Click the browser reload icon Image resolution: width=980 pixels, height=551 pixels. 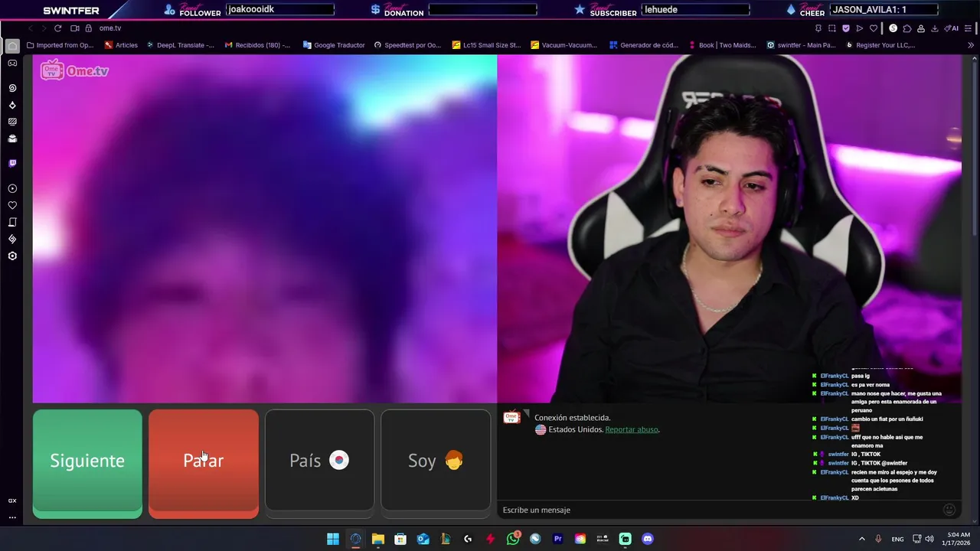[57, 28]
